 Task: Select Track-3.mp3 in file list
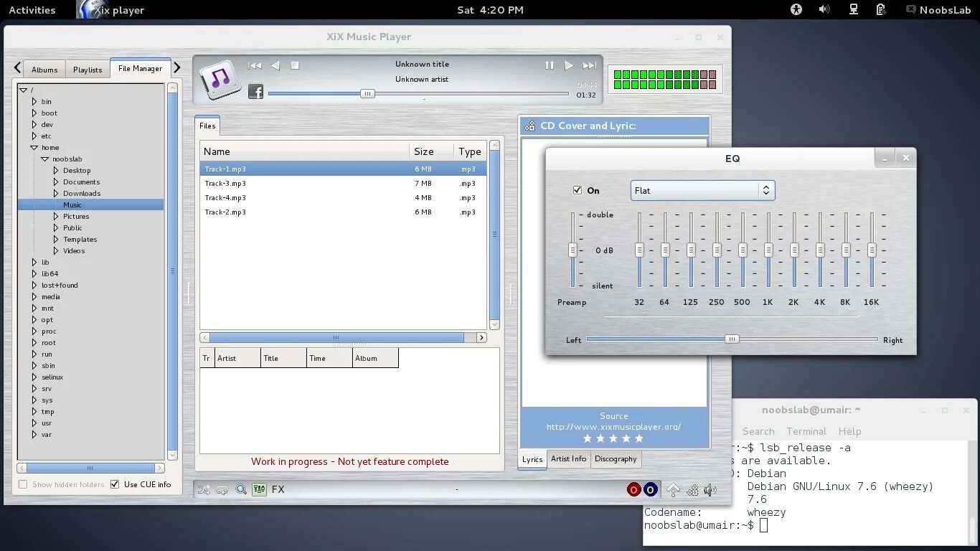pos(343,183)
